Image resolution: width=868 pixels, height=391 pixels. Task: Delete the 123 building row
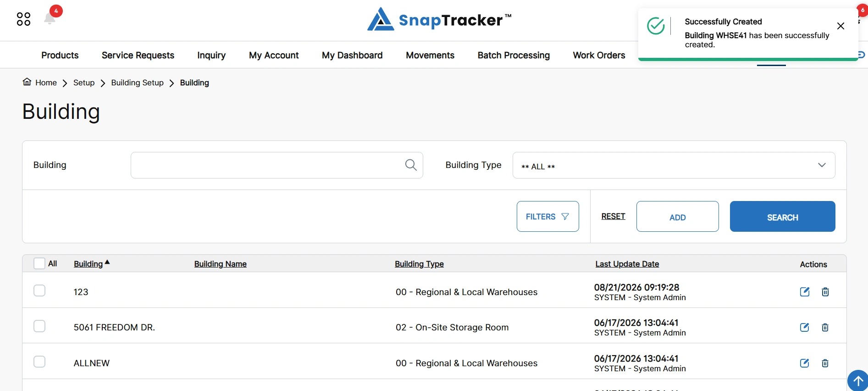tap(825, 292)
